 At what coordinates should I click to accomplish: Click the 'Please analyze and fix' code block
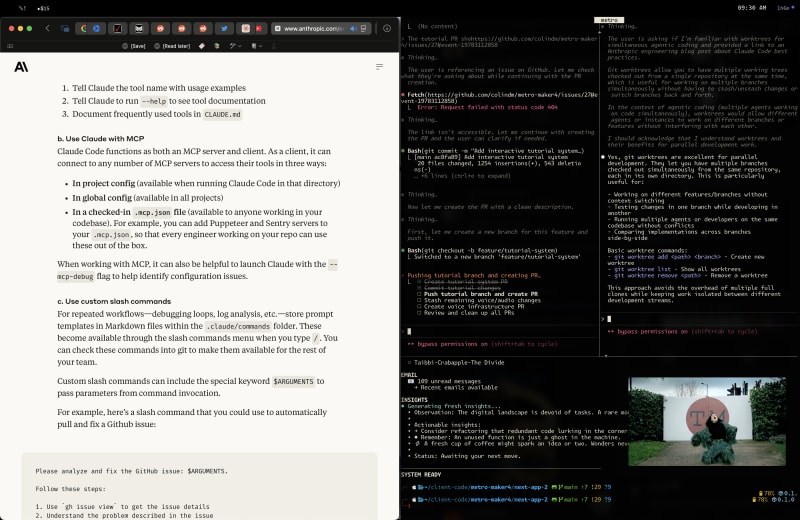tap(199, 486)
